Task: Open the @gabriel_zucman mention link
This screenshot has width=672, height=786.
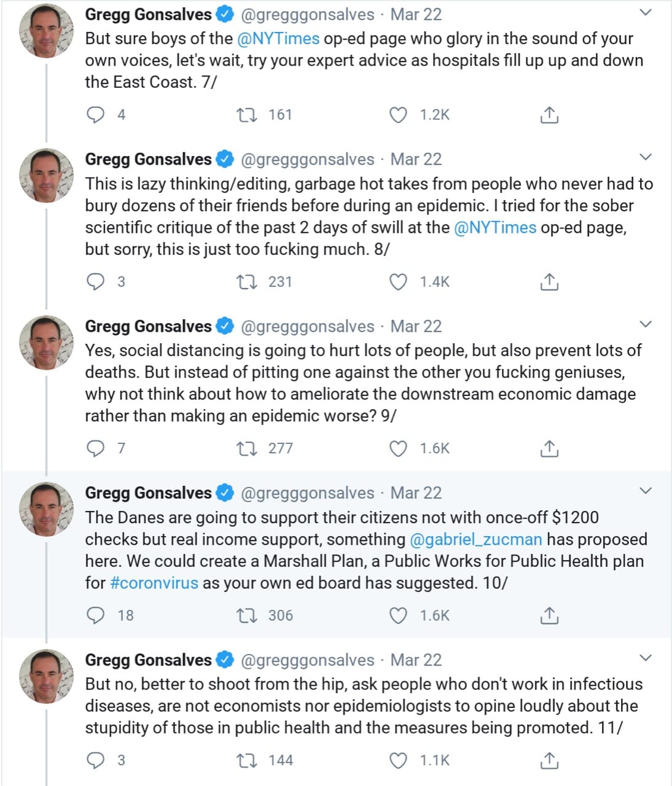Action: tap(475, 540)
